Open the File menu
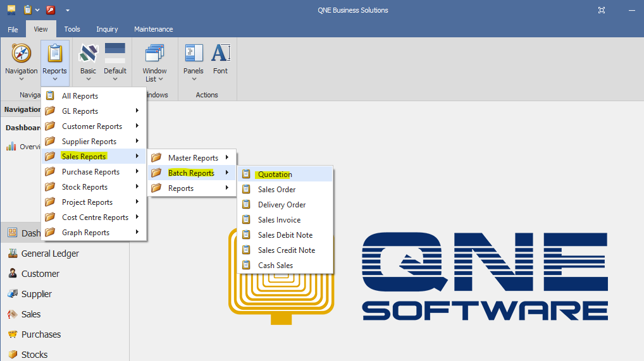Viewport: 644px width, 361px height. (x=13, y=29)
